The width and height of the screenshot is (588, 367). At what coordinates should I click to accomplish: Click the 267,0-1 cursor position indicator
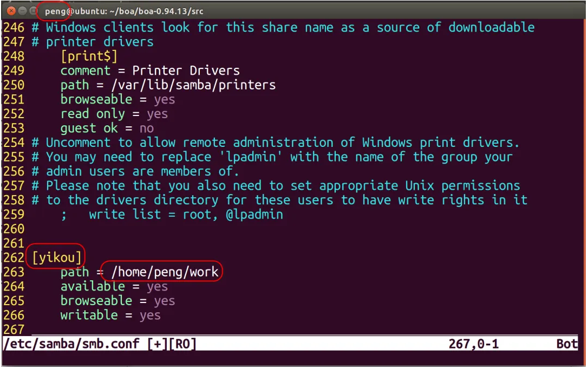point(474,344)
